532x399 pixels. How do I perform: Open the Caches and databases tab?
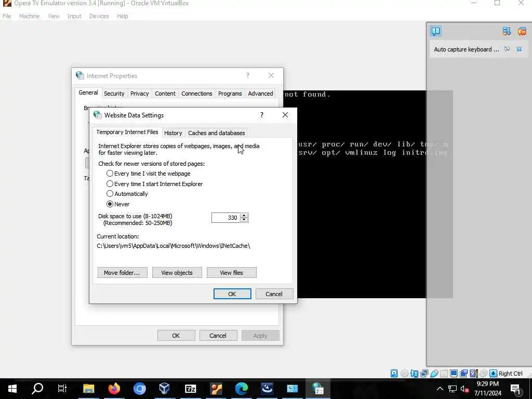[217, 133]
